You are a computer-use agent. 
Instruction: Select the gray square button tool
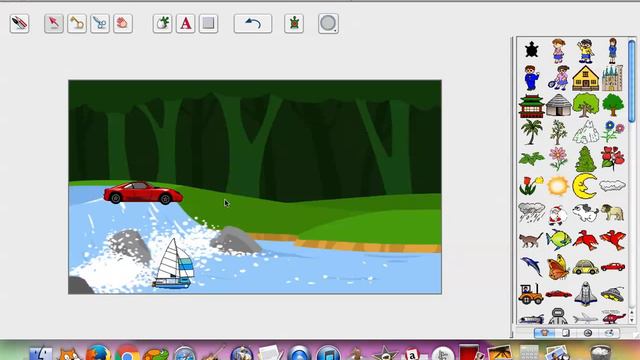[x=208, y=23]
